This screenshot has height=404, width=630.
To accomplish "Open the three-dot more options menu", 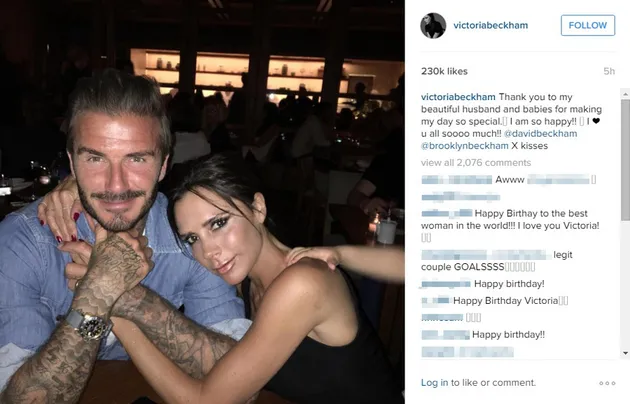I will (x=607, y=383).
